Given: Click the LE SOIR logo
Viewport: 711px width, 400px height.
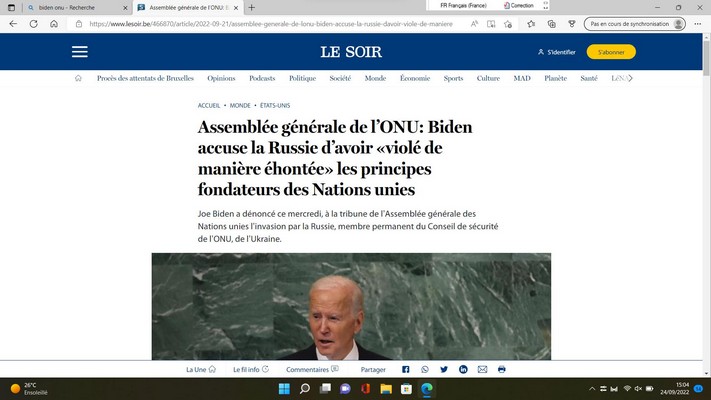Looking at the screenshot, I should tap(351, 52).
